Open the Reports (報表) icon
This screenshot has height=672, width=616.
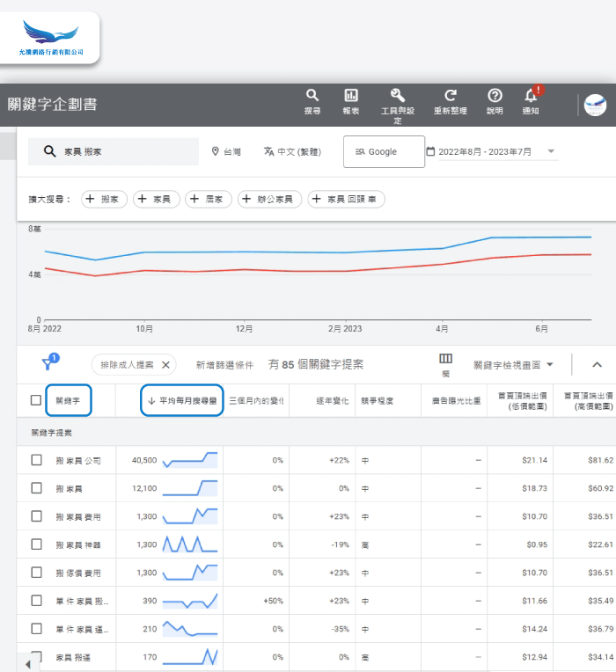(x=351, y=96)
